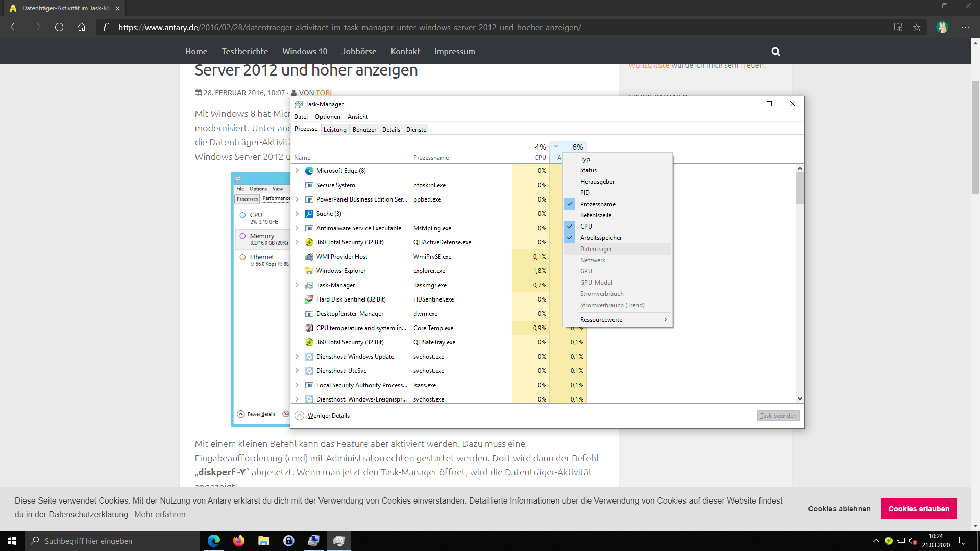Viewport: 980px width, 551px height.
Task: Open File Explorer from the taskbar
Action: point(263,541)
